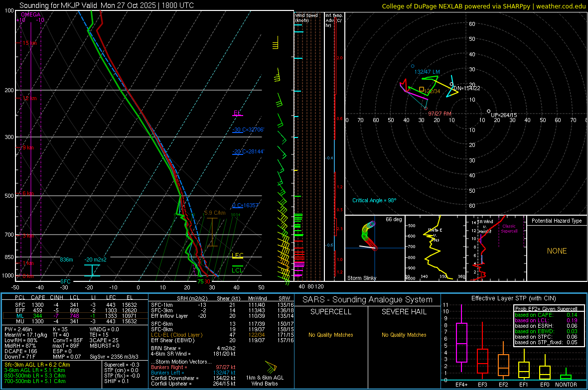Click the SR Wind v. Height plot
The height and width of the screenshot is (390, 588).
click(x=496, y=248)
